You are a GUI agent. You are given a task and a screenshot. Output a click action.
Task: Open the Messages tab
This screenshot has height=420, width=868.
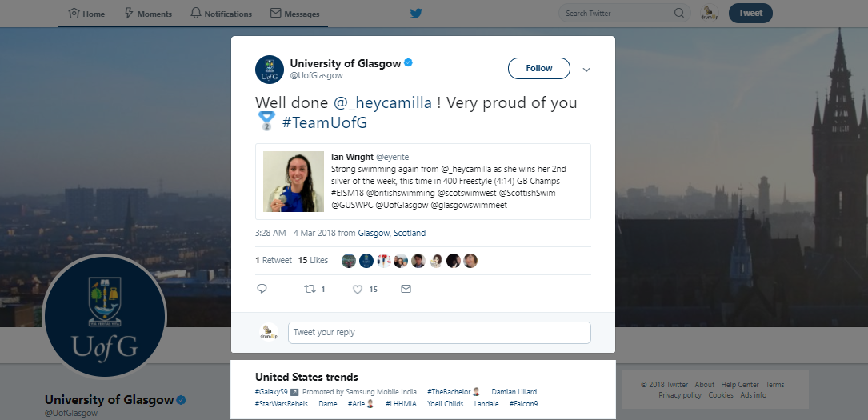point(294,14)
